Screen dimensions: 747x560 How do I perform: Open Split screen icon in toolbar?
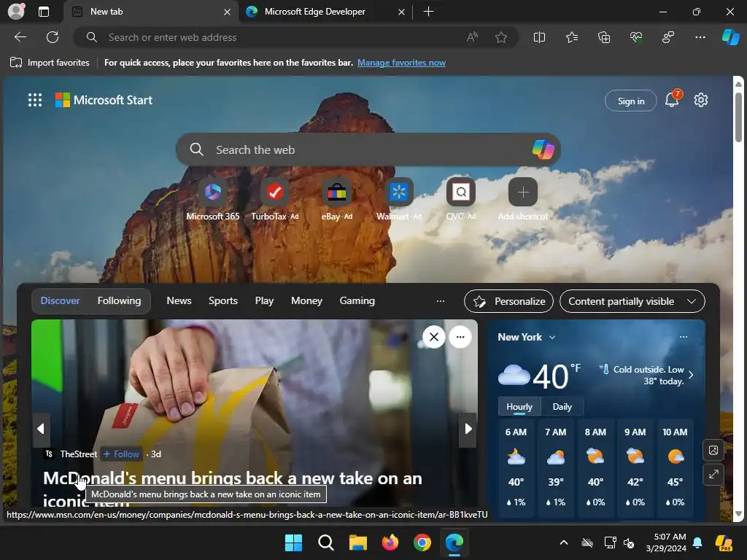coord(539,37)
